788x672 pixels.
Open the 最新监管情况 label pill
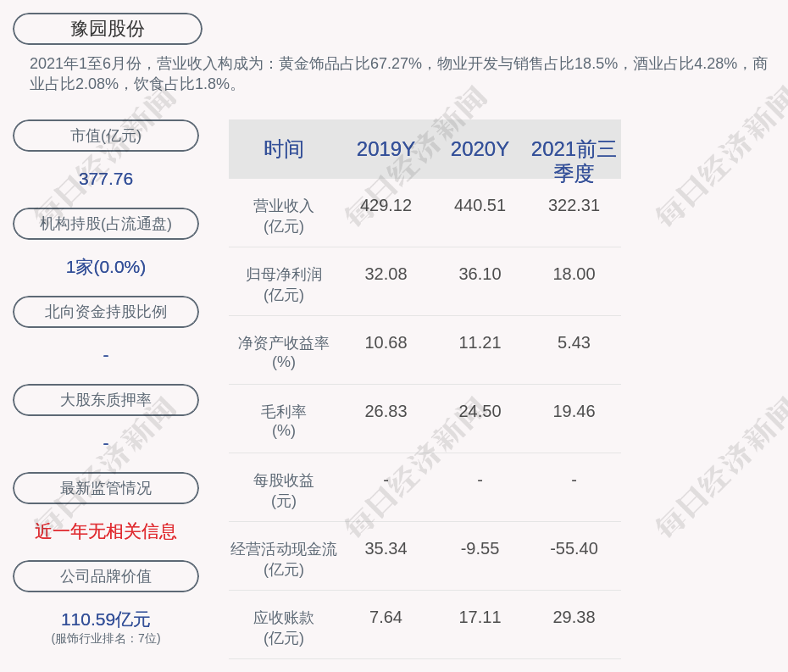click(106, 488)
